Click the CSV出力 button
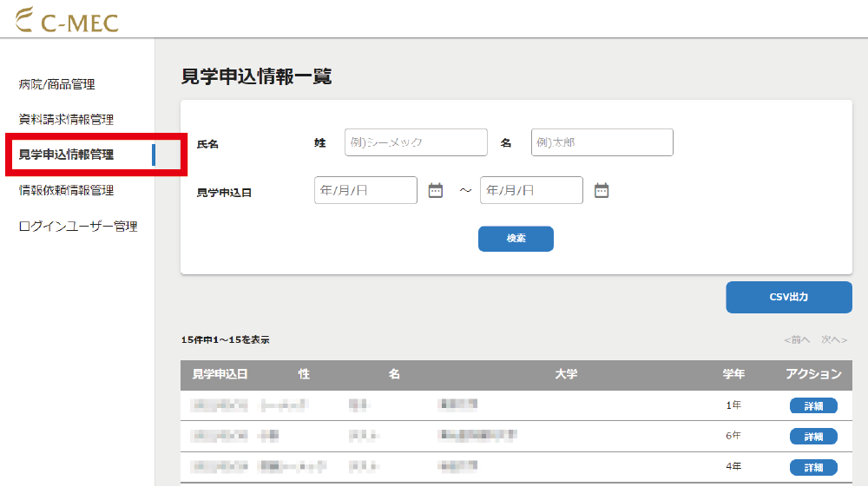The image size is (868, 487). coord(789,297)
